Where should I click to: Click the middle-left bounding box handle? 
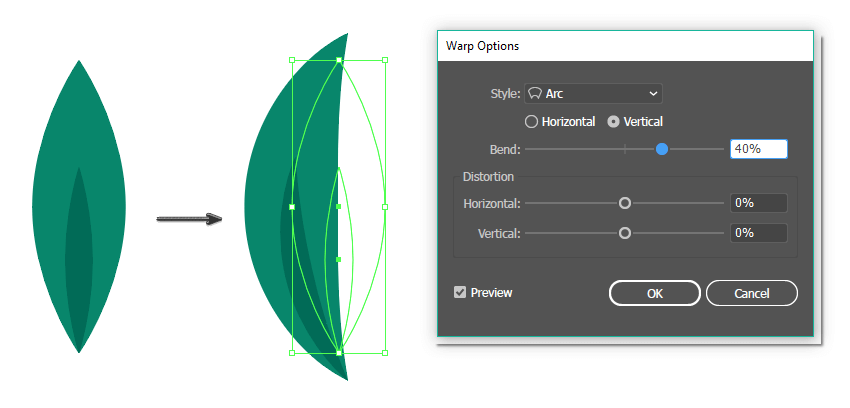pyautogui.click(x=292, y=207)
